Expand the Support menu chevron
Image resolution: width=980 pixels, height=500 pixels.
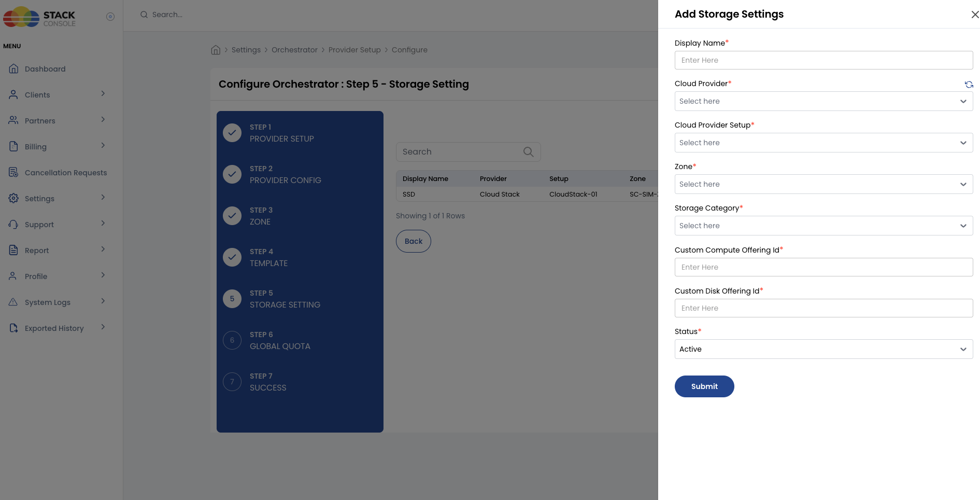coord(103,224)
